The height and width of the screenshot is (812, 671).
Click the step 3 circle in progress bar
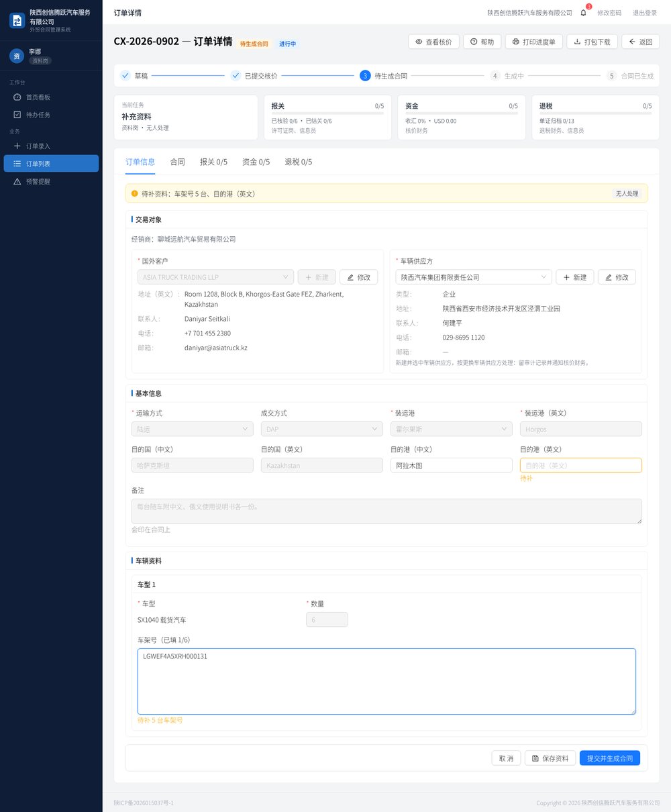365,76
